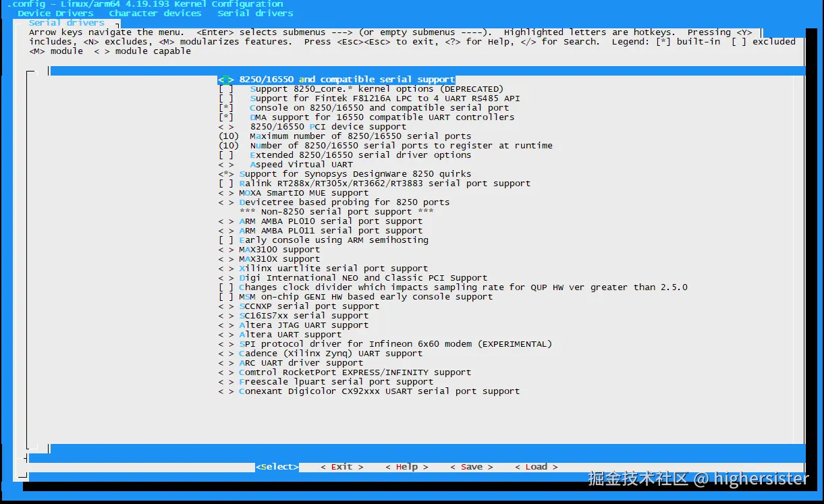Select the Serial drivers title tab
This screenshot has width=824, height=504.
[x=66, y=23]
